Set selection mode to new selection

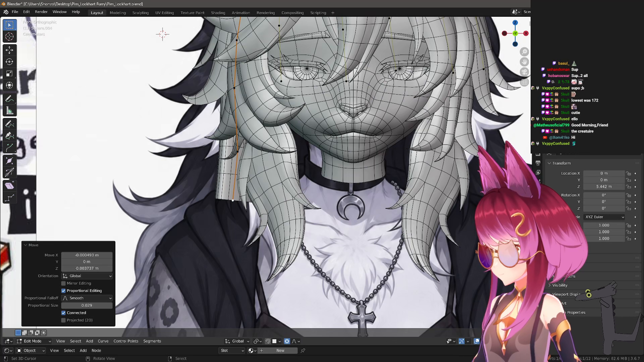(x=18, y=333)
